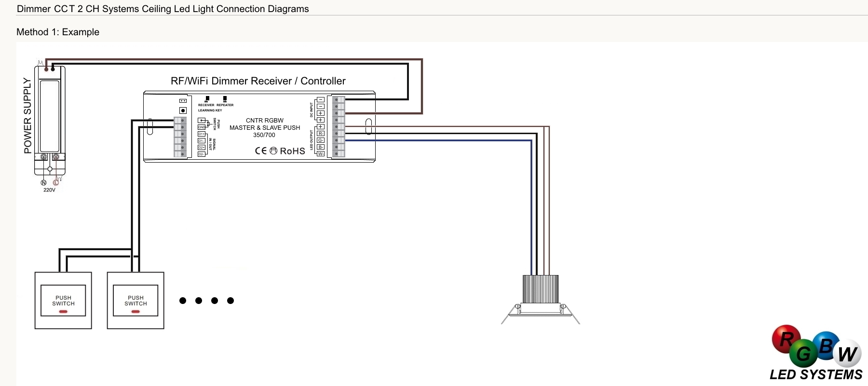The image size is (868, 386).
Task: Click the RECEIVER jumper symbol
Action: click(x=207, y=99)
